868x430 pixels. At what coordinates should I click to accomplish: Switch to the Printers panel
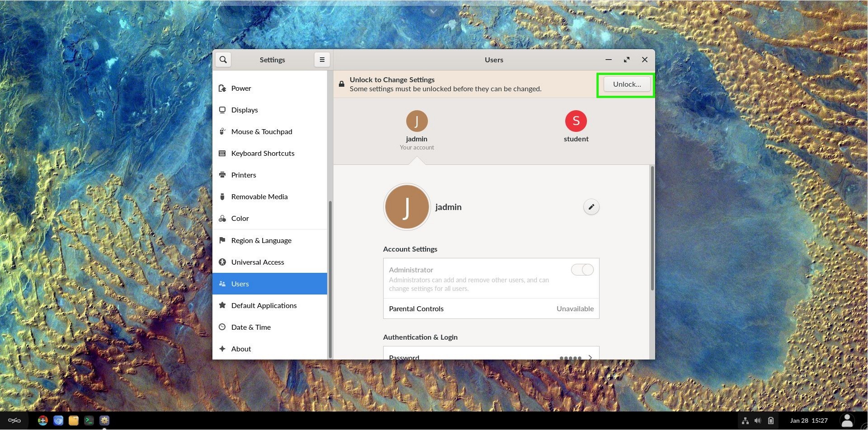pyautogui.click(x=270, y=175)
